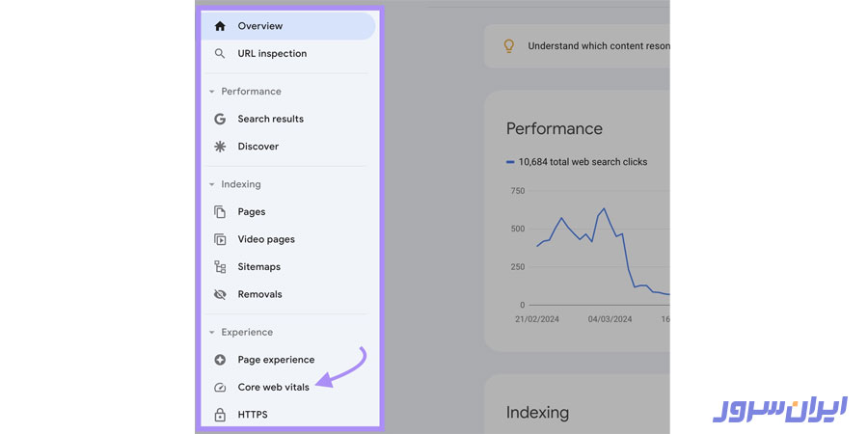This screenshot has width=868, height=434.
Task: Click the HTTPS padlock icon
Action: click(x=220, y=415)
